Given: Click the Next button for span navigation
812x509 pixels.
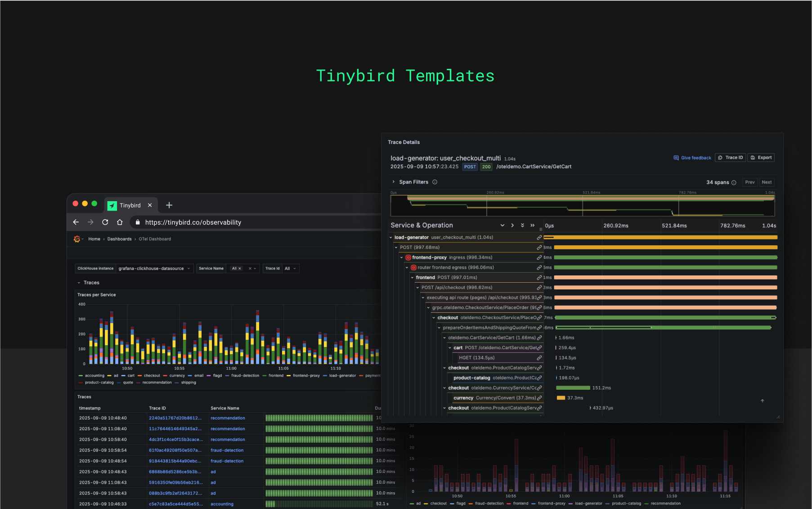Looking at the screenshot, I should tap(767, 182).
